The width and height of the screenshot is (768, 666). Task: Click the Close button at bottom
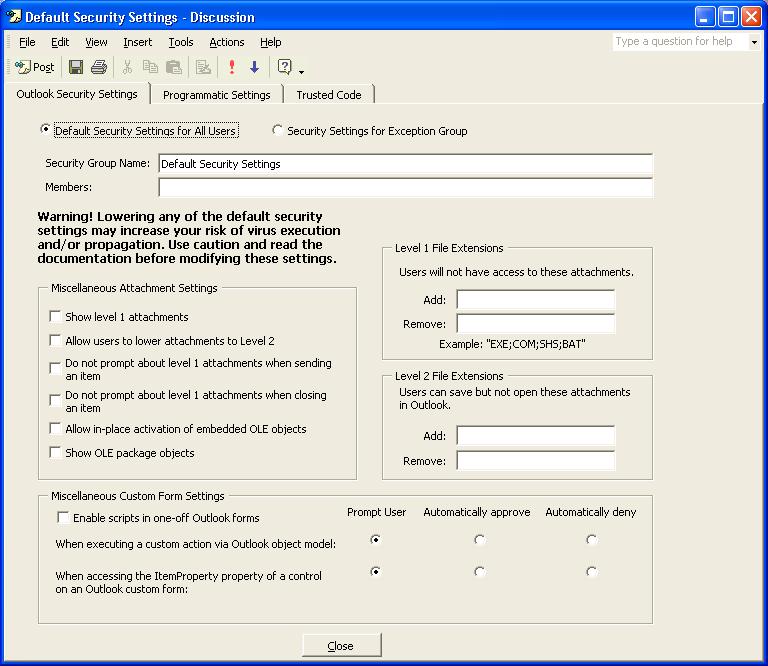(341, 645)
